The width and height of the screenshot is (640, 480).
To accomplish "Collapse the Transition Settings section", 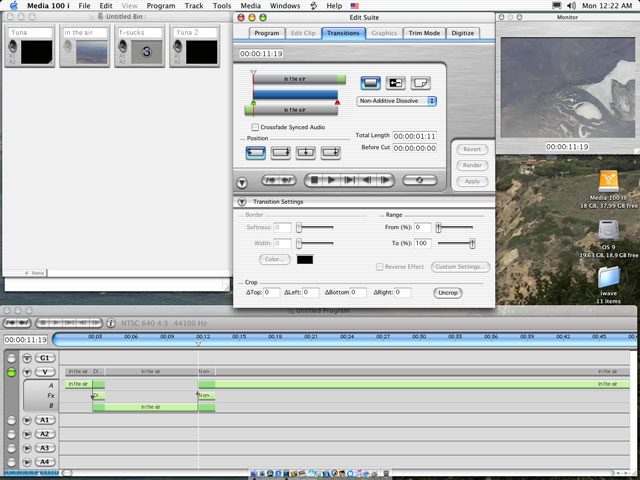I will 242,202.
